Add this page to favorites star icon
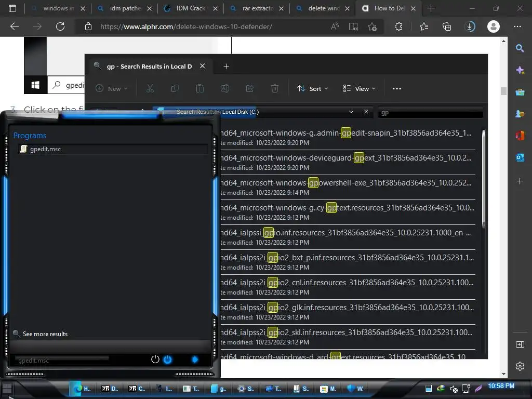This screenshot has height=399, width=532. click(372, 26)
